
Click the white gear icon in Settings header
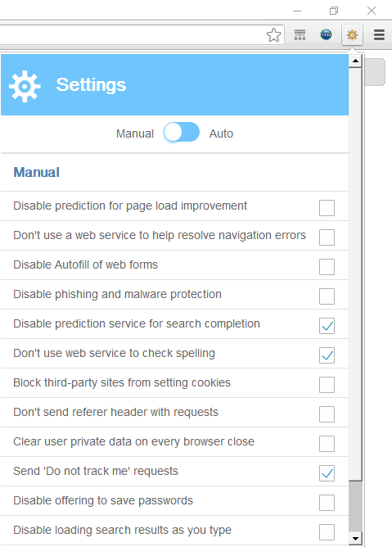tap(25, 86)
